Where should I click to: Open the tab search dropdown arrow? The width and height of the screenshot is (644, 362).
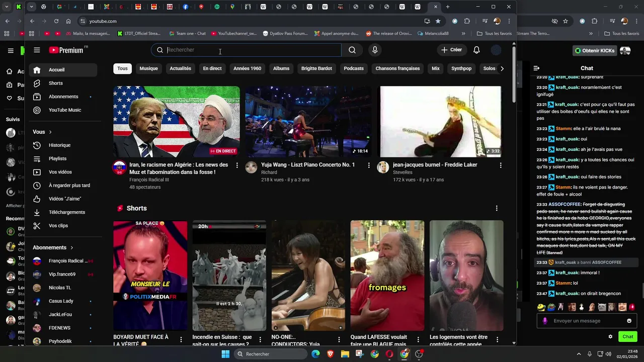pyautogui.click(x=31, y=7)
